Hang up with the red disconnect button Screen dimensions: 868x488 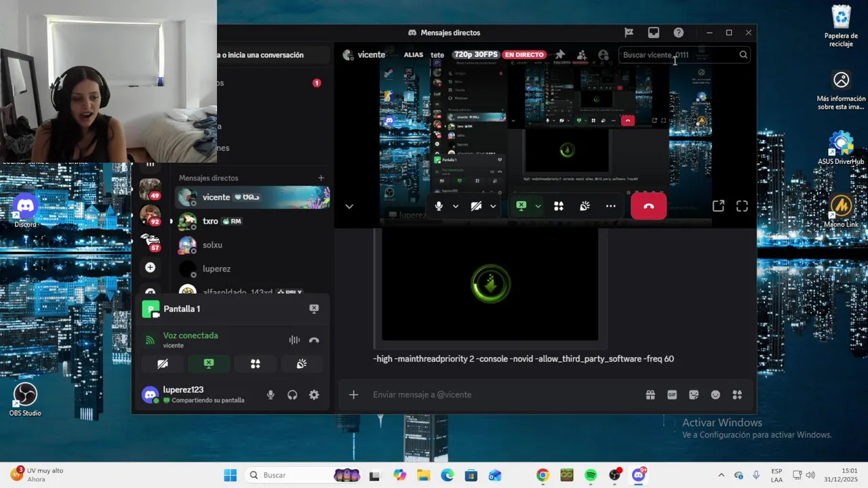(x=648, y=206)
